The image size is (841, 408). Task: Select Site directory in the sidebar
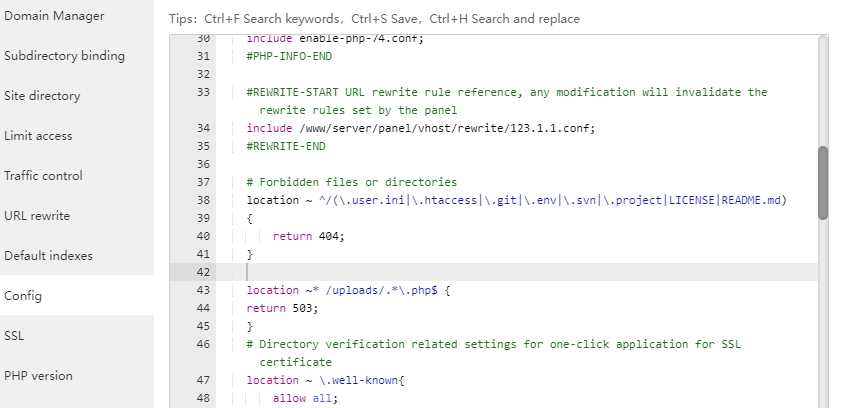(42, 96)
